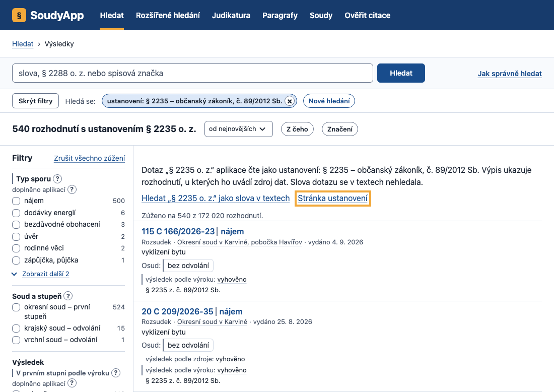Image resolution: width=554 pixels, height=392 pixels.
Task: Tick vrchní soud – odvolání checkbox
Action: [x=16, y=341]
